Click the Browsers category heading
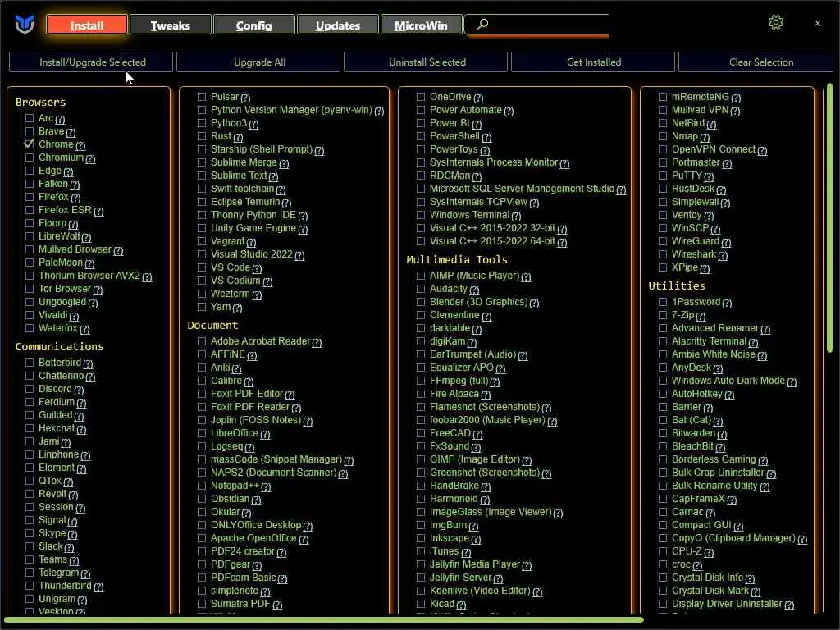 [x=41, y=102]
